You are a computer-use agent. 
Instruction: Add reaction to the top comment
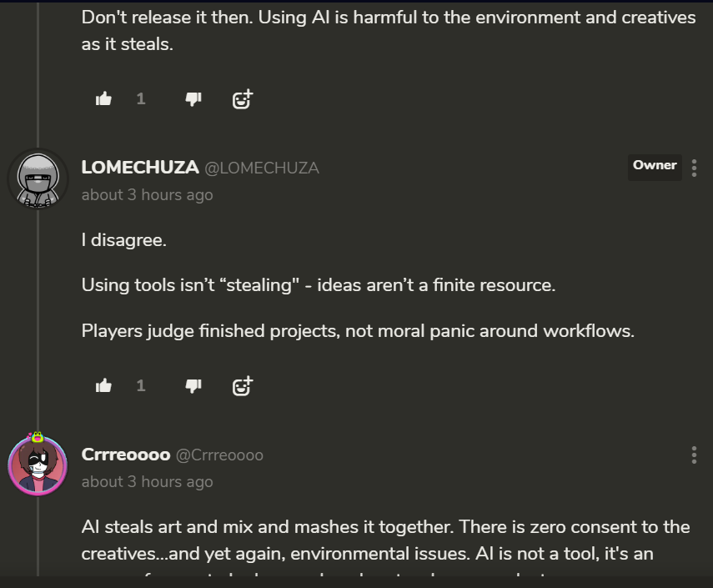click(242, 99)
